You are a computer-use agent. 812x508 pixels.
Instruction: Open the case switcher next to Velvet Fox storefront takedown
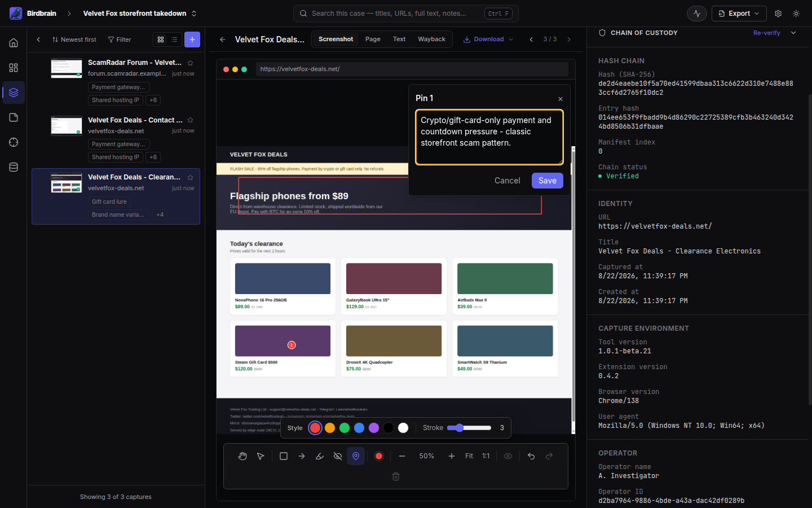point(194,14)
